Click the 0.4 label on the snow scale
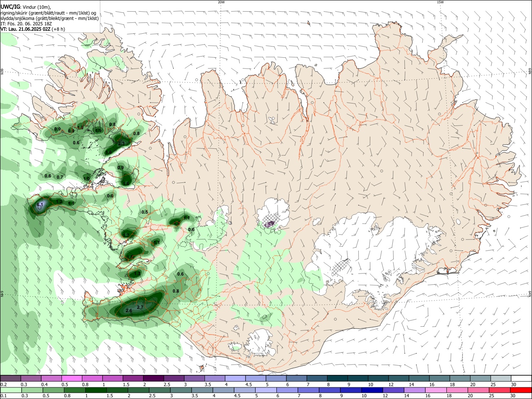Viewport: 532px width, 399px height. click(x=44, y=384)
